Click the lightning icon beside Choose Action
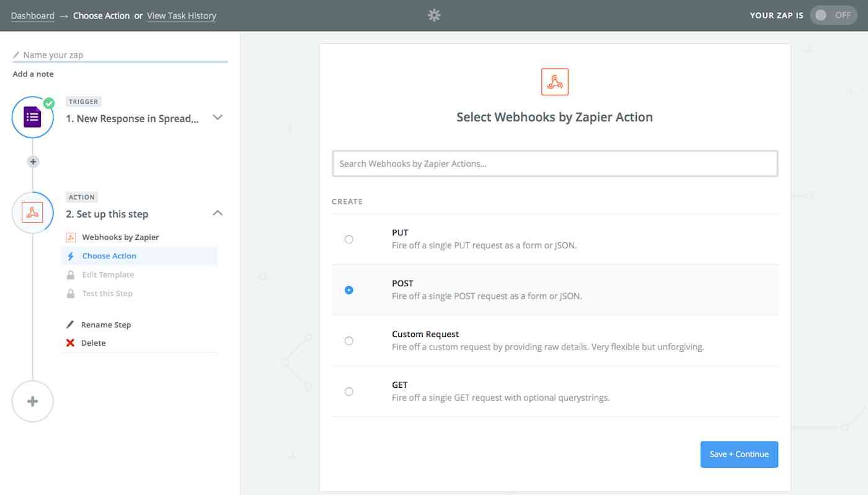 [x=70, y=255]
